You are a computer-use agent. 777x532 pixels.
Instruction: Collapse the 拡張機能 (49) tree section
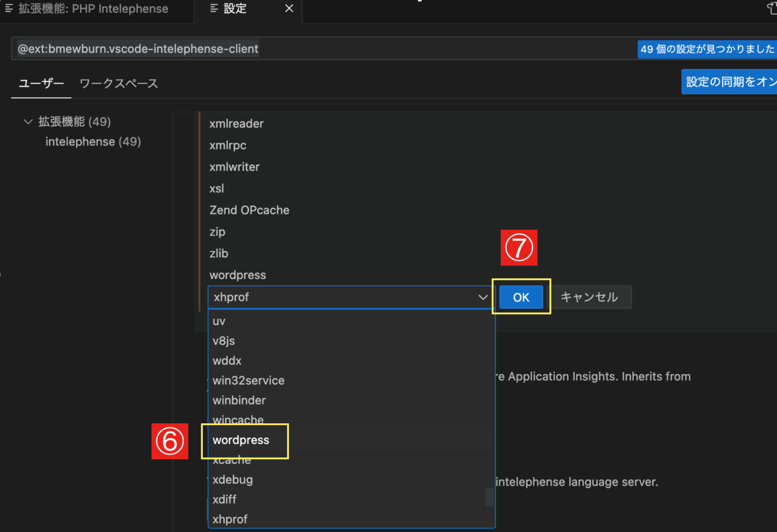[x=28, y=121]
